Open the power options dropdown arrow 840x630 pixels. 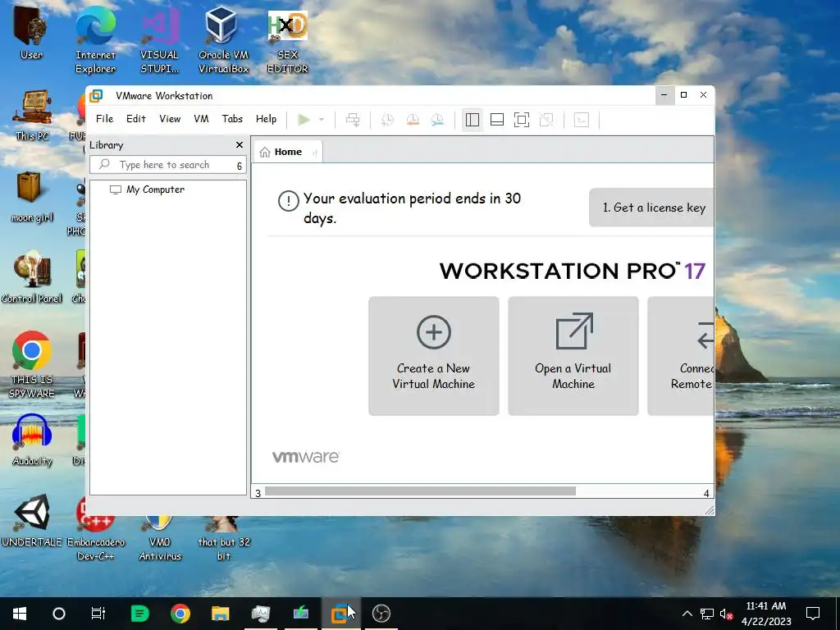[x=322, y=120]
